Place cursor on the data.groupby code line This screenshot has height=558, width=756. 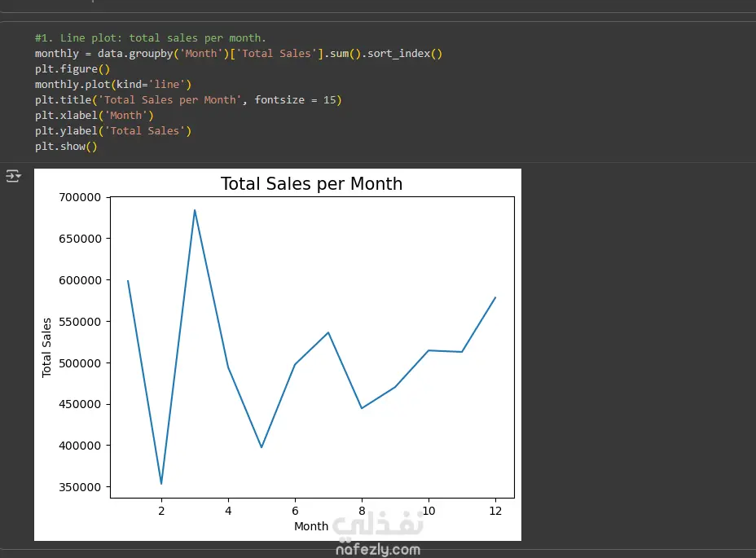238,54
